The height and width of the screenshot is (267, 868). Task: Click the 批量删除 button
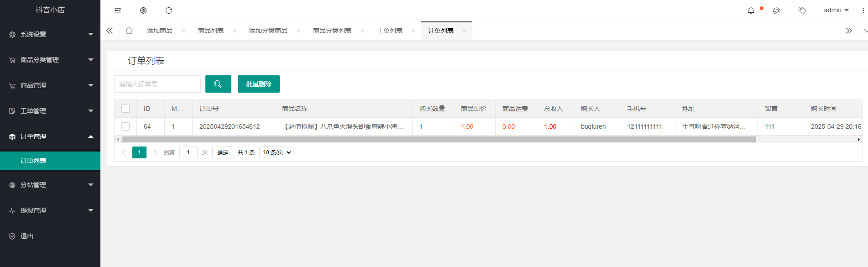(258, 84)
